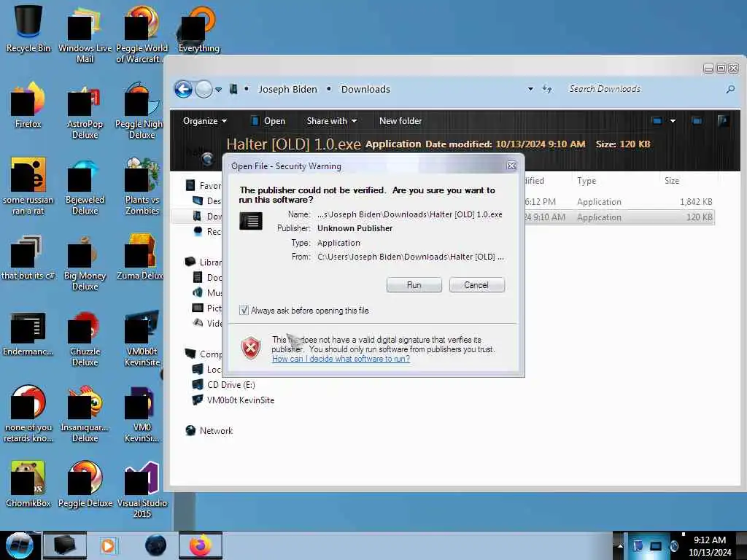Expand the Share with dropdown
747x560 pixels.
(332, 121)
